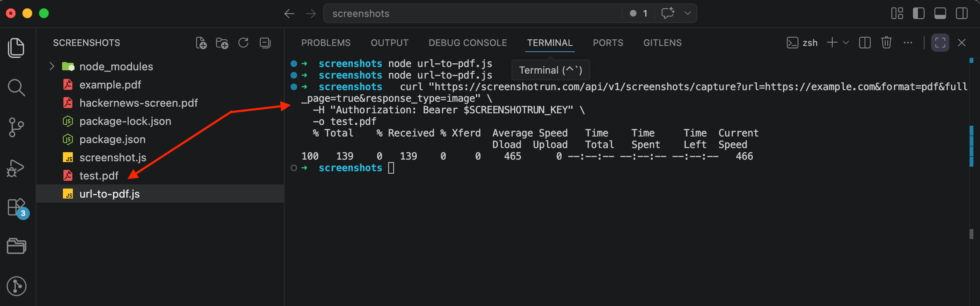Click the zsh terminal label

(810, 43)
